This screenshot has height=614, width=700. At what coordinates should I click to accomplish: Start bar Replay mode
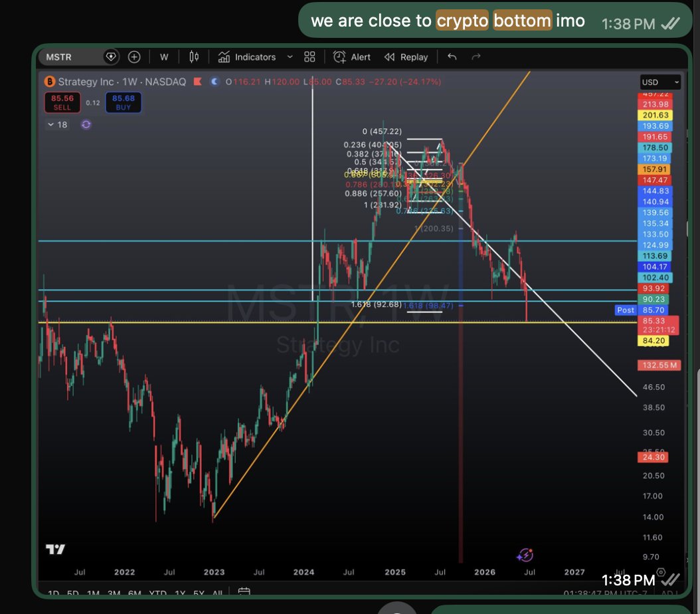(406, 57)
